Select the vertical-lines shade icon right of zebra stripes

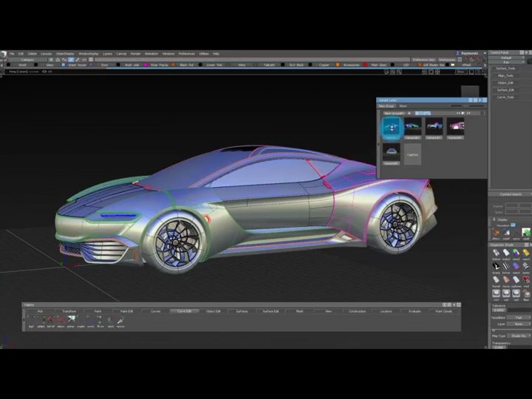pos(506,266)
